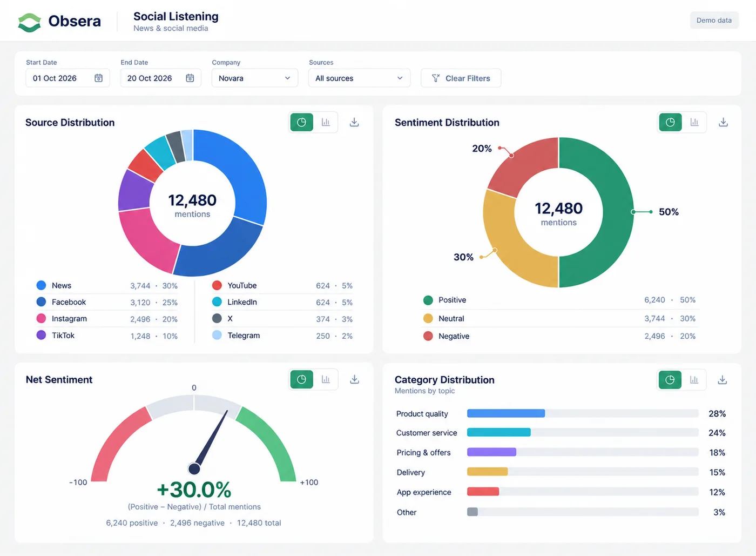Click the Negative sentiment legend row
Screen dimensions: 756x556
[559, 336]
